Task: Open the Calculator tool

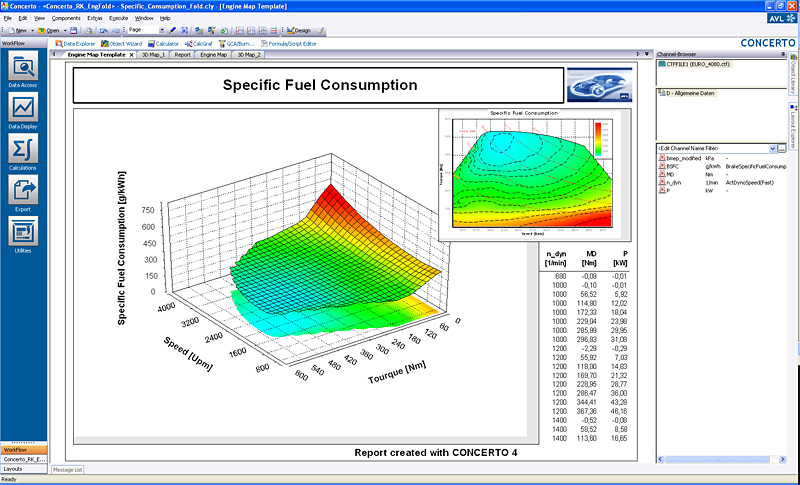Action: pos(163,44)
